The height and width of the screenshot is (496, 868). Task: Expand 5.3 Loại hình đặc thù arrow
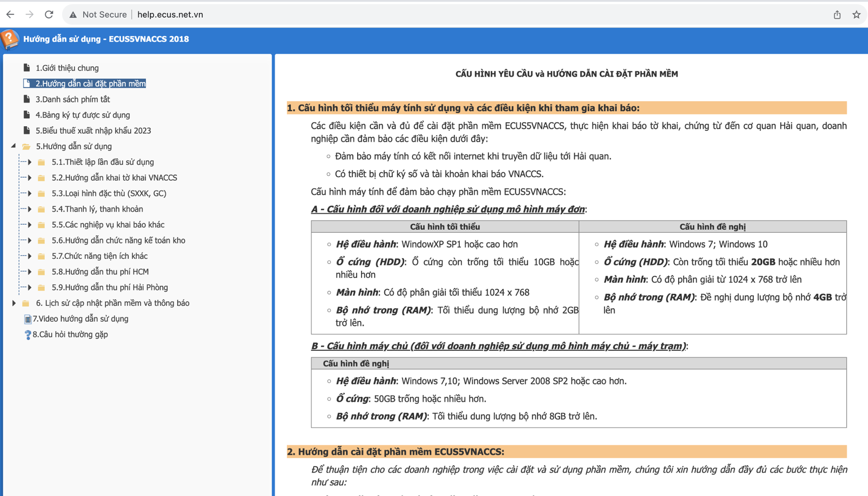(x=29, y=194)
